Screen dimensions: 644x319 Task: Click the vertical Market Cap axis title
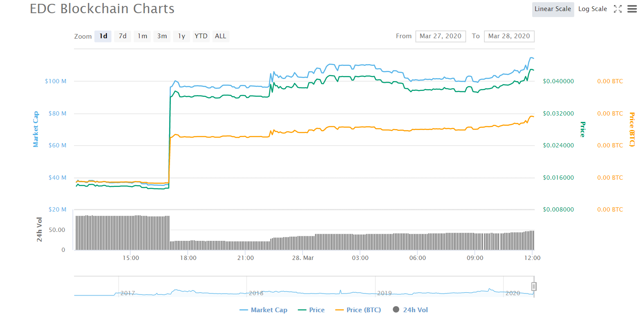(x=36, y=129)
